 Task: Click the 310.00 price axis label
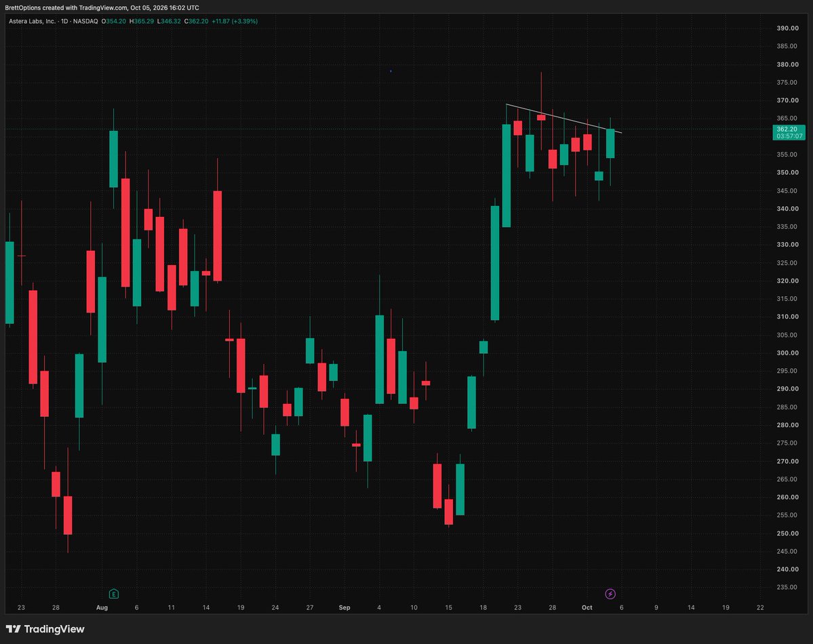[787, 317]
